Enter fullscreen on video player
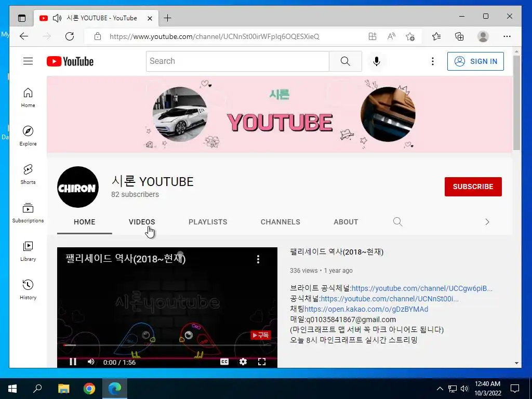 tap(262, 362)
